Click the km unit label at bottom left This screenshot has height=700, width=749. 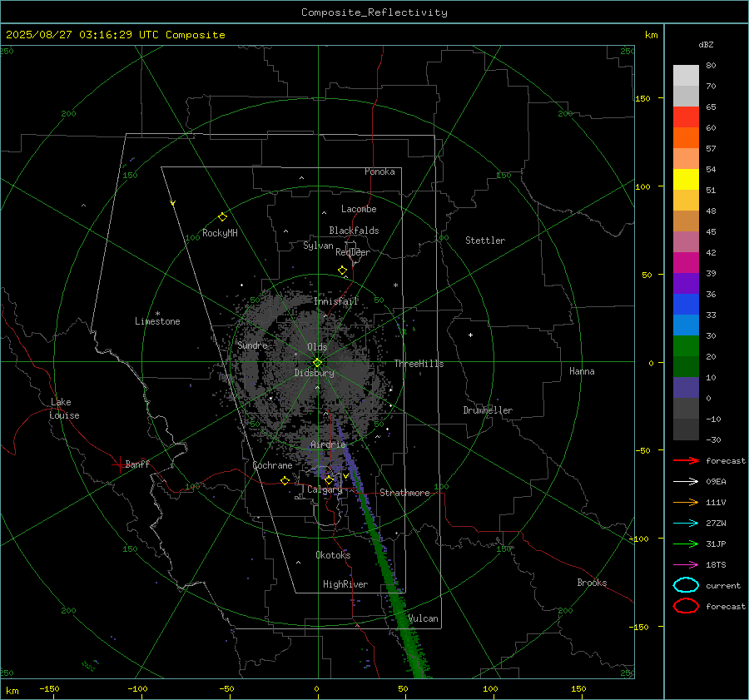tap(12, 691)
